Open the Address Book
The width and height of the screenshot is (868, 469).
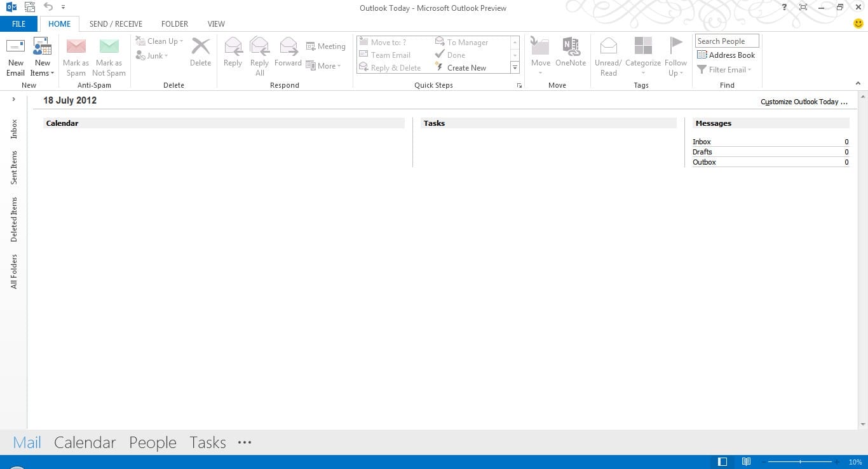(726, 55)
